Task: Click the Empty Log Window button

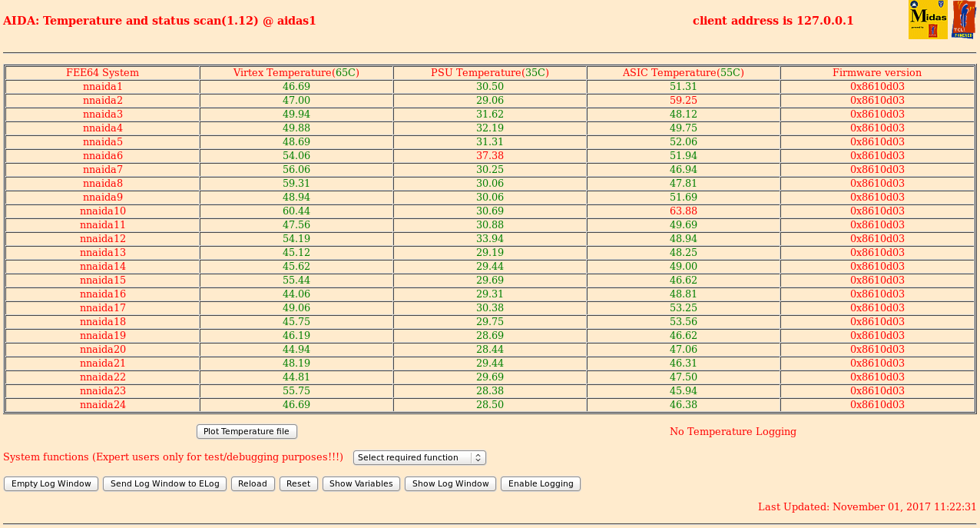Action: pos(51,484)
